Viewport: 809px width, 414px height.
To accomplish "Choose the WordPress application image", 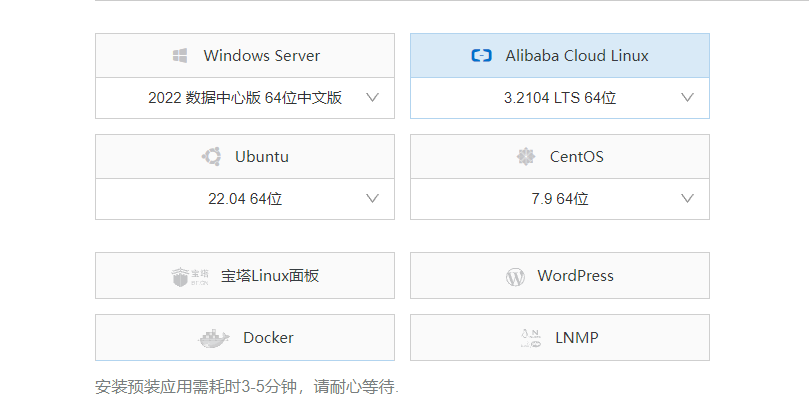I will 560,276.
